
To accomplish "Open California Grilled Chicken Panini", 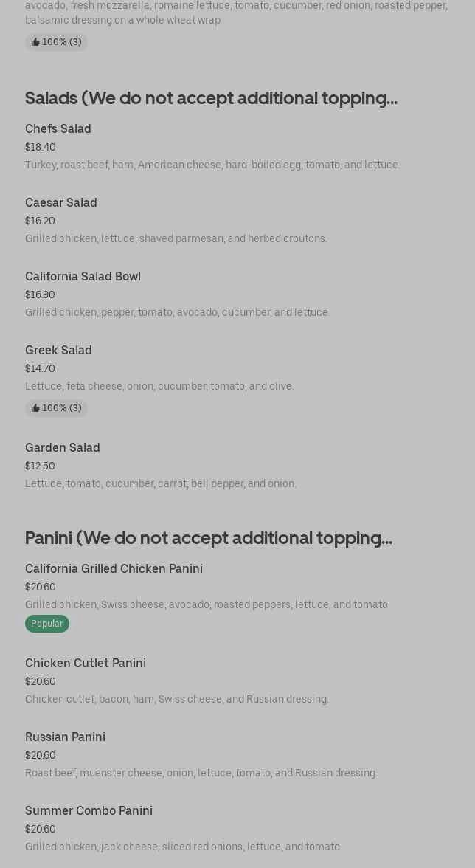I will click(x=114, y=568).
